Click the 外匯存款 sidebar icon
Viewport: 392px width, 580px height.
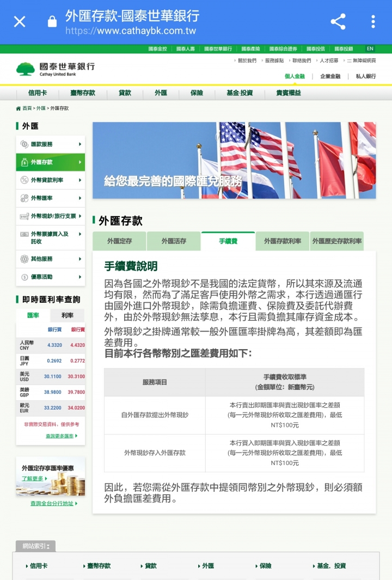tap(24, 162)
